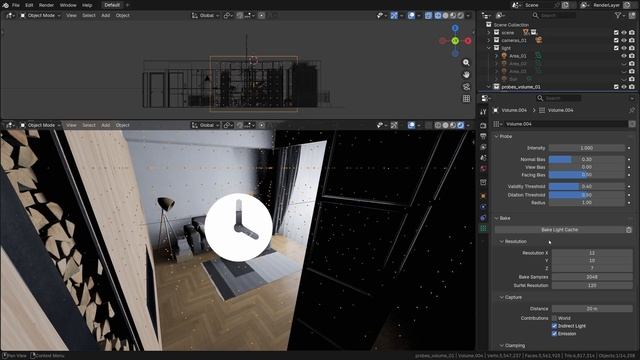Open Global orientation dropdown in bottom viewport
640x360 pixels.
pyautogui.click(x=205, y=125)
